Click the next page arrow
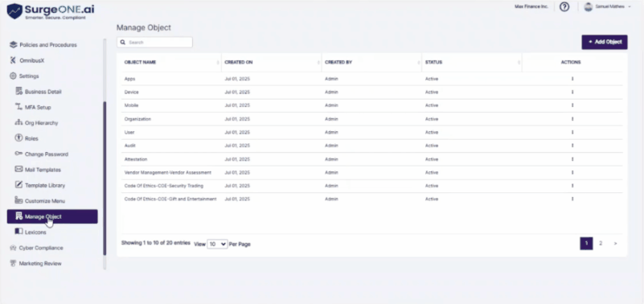The width and height of the screenshot is (644, 304). click(x=615, y=243)
